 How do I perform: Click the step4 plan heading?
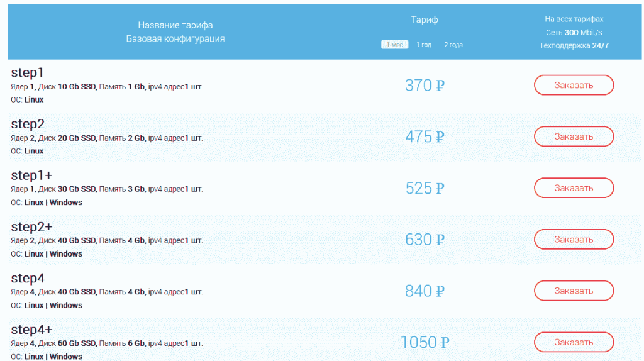pos(28,279)
